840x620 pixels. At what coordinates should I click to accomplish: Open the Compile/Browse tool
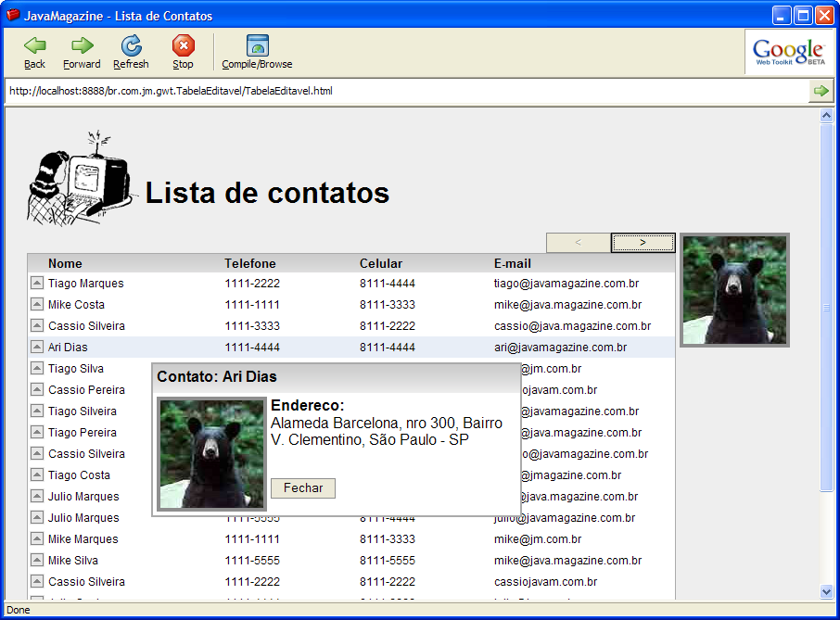coord(257,45)
